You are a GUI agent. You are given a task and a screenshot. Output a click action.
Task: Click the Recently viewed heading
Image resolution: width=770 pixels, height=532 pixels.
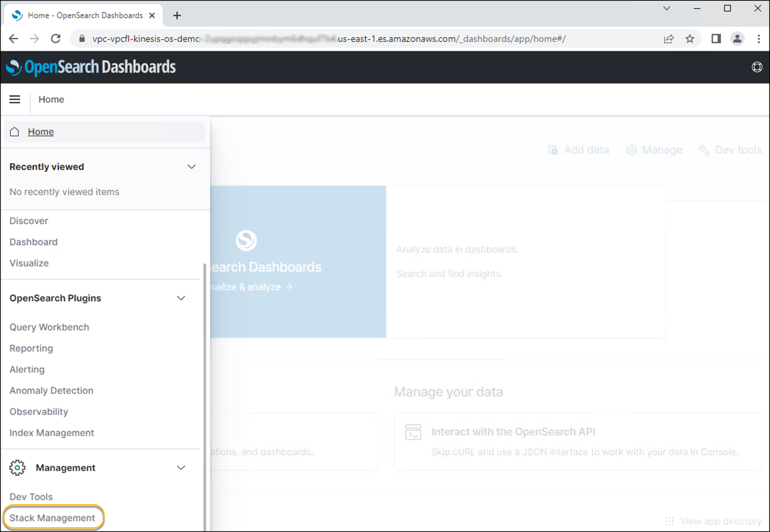(x=47, y=167)
